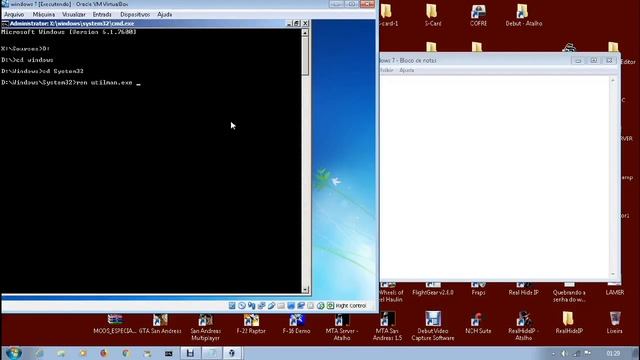Select the Quebrando a senha desktop icon
This screenshot has width=640, height=360.
pyautogui.click(x=569, y=293)
